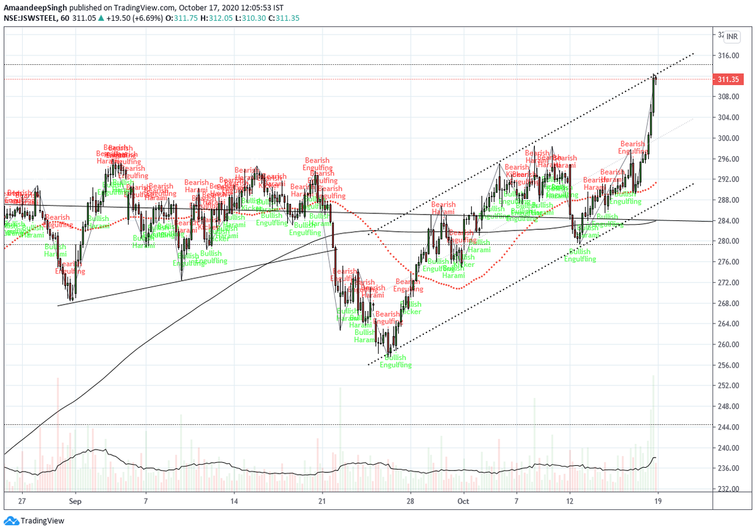Image resolution: width=756 pixels, height=532 pixels.
Task: Click the 21 date label on time axis
Action: pyautogui.click(x=322, y=501)
